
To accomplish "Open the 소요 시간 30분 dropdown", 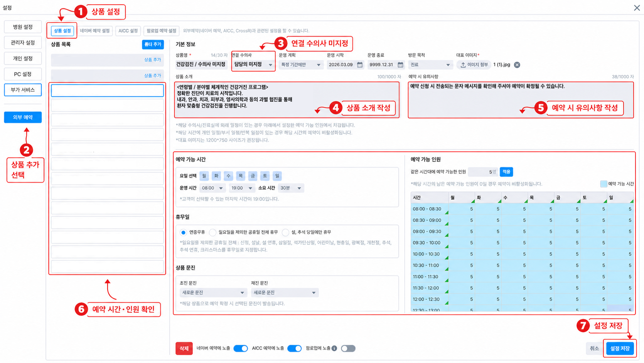I will pos(291,188).
